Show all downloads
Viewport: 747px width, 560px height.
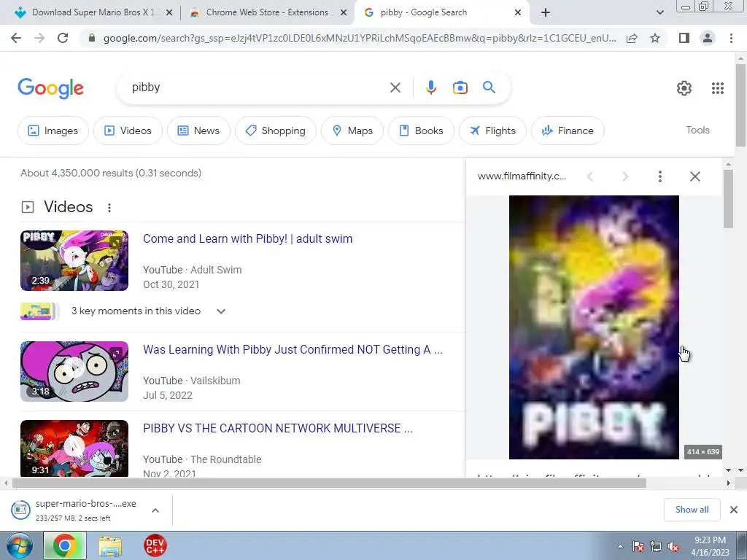coord(692,510)
